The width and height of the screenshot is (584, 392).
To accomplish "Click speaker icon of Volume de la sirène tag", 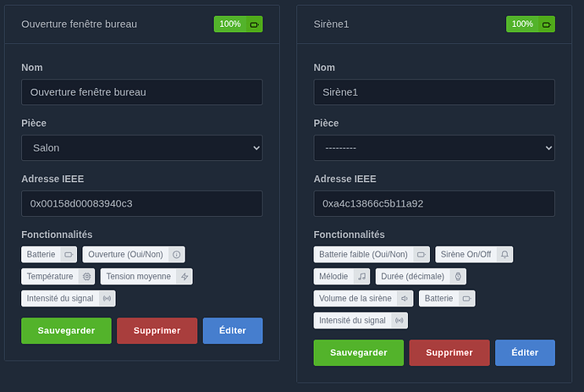I will 405,299.
